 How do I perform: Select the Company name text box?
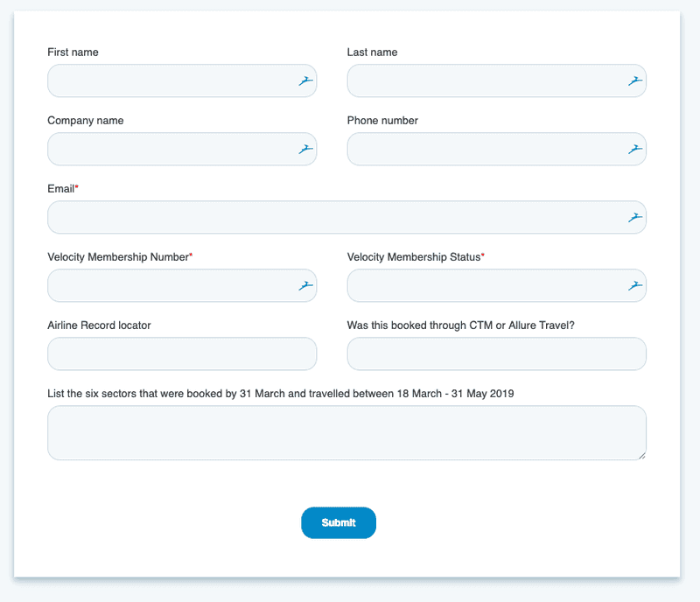click(x=182, y=149)
